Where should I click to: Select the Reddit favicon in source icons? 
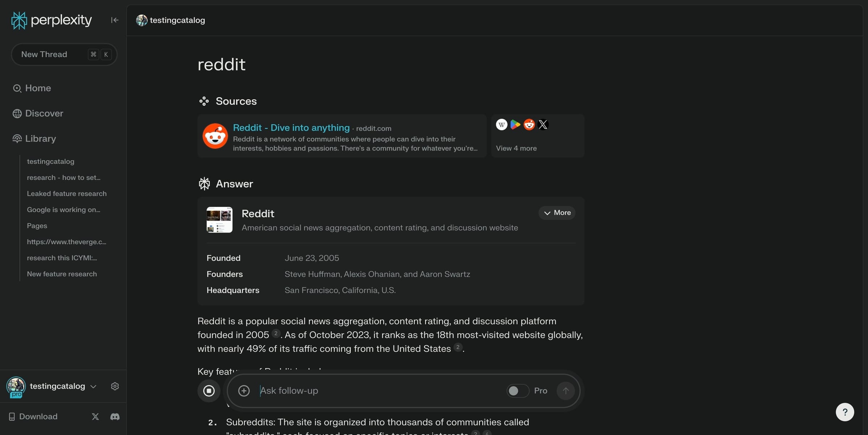pyautogui.click(x=529, y=124)
